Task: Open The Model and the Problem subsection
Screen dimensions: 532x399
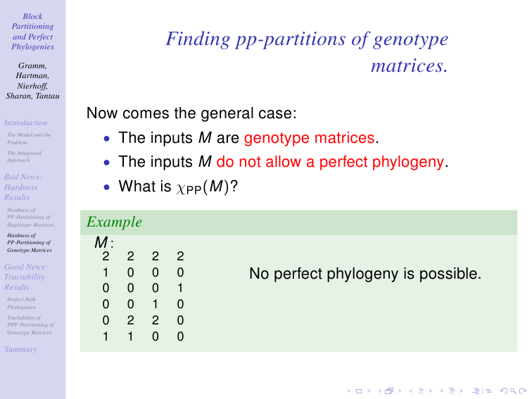Action: pyautogui.click(x=29, y=139)
